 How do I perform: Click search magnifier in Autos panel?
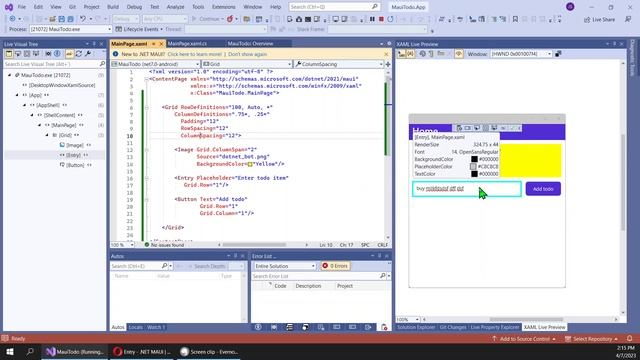164,266
